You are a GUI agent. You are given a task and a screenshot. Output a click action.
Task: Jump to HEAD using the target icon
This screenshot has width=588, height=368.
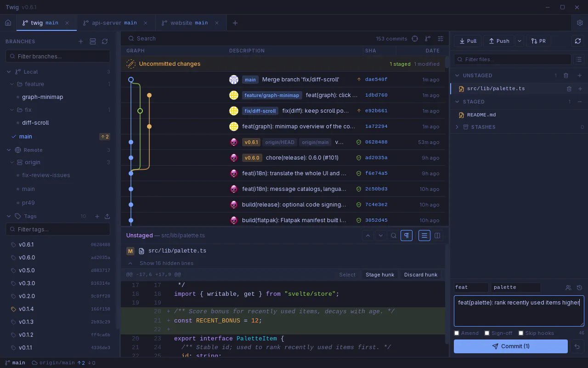click(415, 39)
